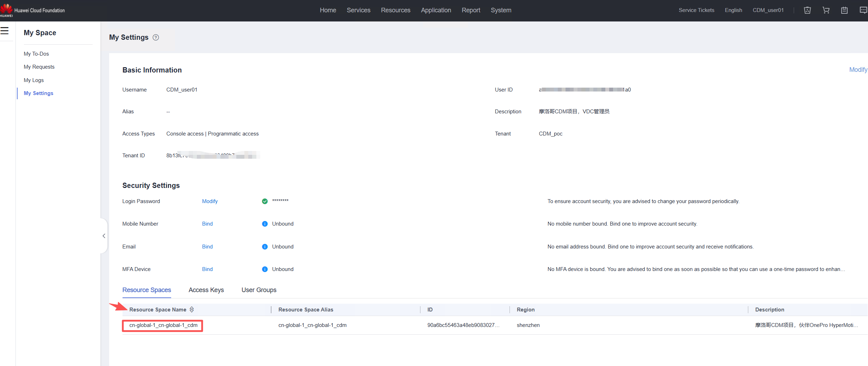Open the CDM_user01 account menu
This screenshot has height=366, width=868.
[768, 10]
